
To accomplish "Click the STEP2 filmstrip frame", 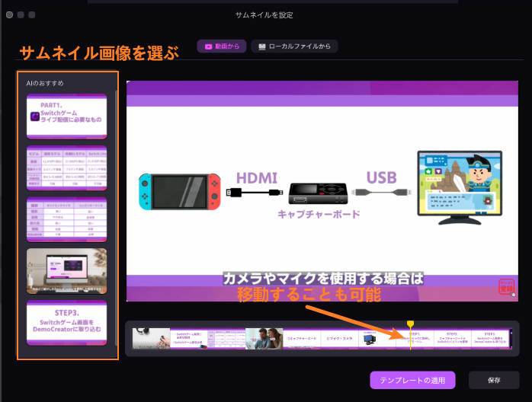I will (x=452, y=338).
